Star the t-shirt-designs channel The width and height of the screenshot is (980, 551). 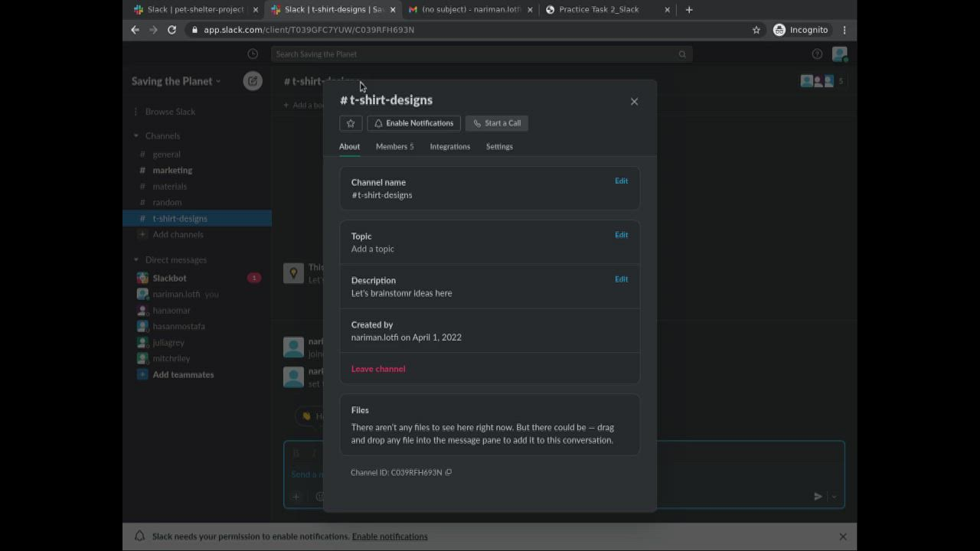point(351,123)
